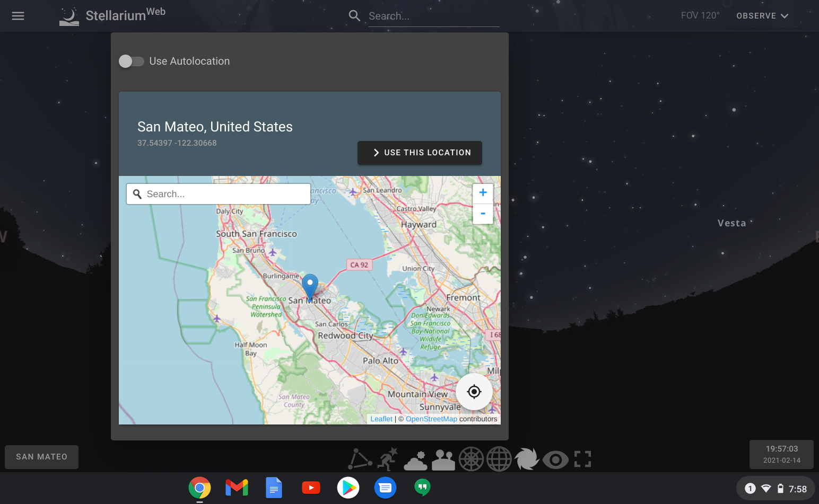This screenshot has width=819, height=504.
Task: Open the SAN MATEO location button
Action: 42,457
